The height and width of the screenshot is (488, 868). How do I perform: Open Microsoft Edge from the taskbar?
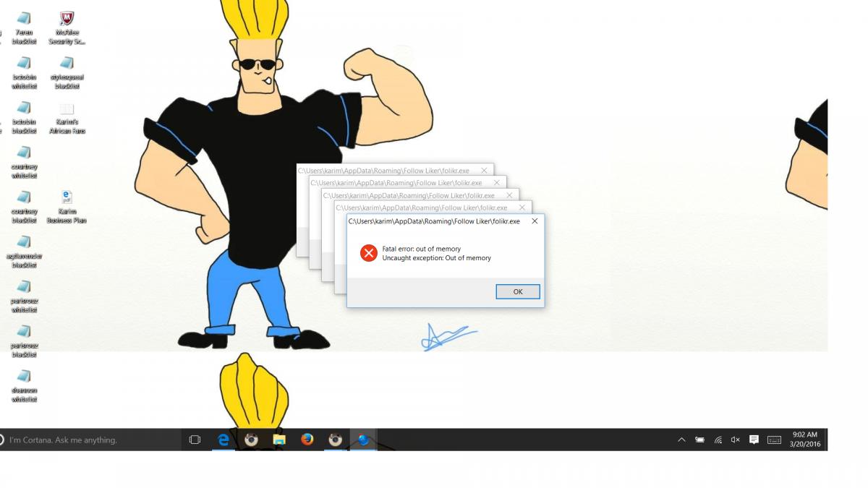pyautogui.click(x=223, y=440)
